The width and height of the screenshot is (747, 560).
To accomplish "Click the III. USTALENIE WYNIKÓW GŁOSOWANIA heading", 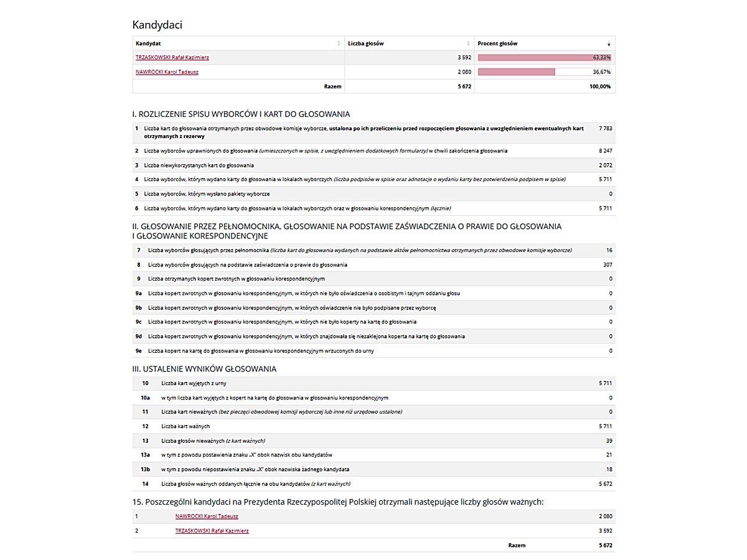I will [204, 369].
